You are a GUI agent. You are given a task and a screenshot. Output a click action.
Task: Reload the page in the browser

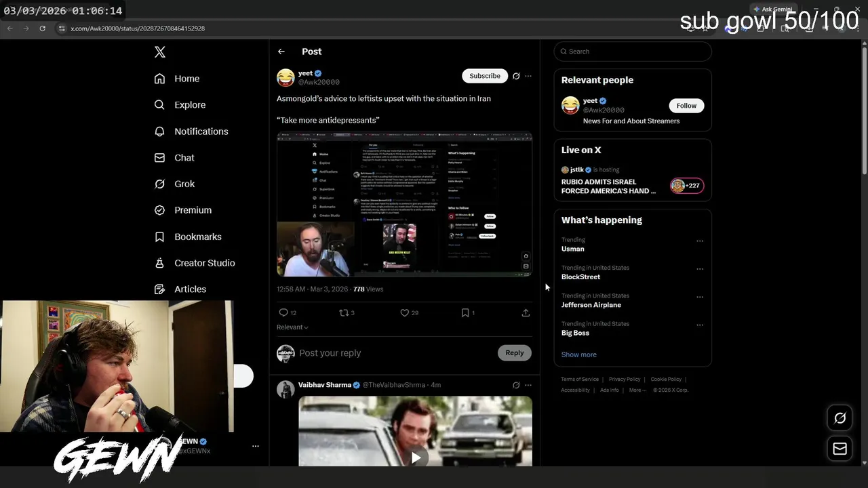[42, 28]
